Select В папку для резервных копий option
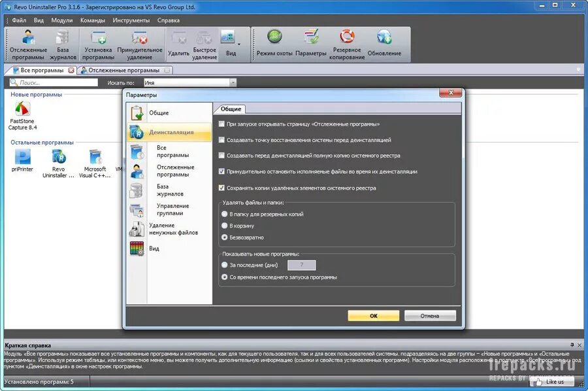588x391 pixels. tap(225, 214)
